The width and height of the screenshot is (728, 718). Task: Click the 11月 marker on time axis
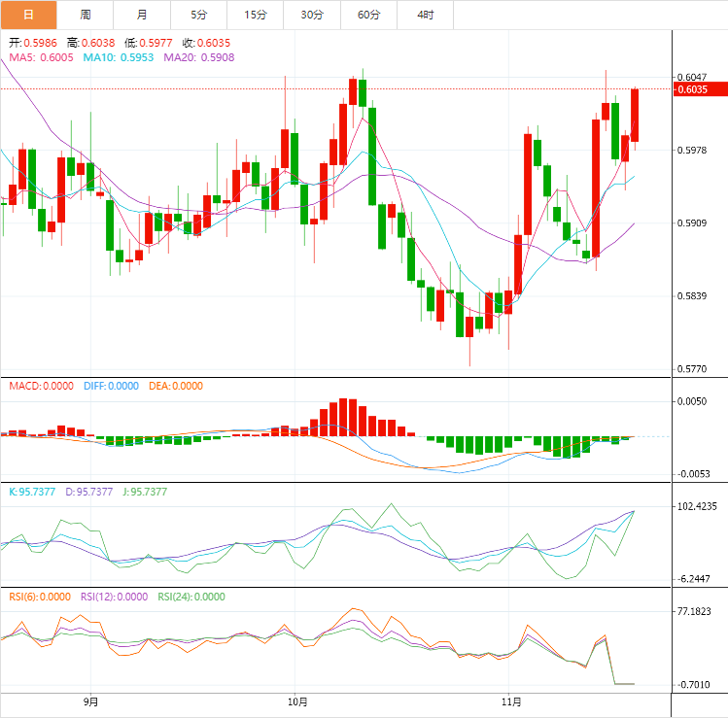(x=512, y=701)
